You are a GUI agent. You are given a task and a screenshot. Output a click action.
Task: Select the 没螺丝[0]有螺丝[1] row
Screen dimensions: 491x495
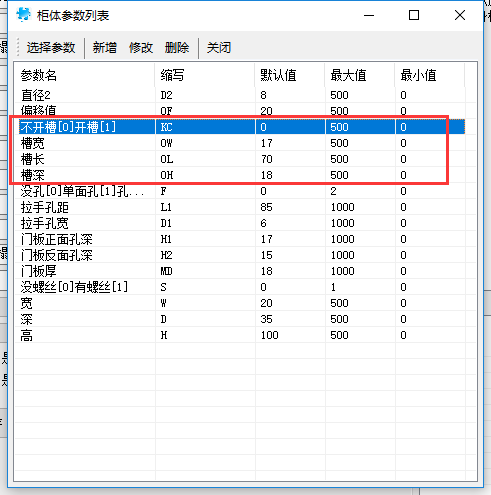pos(240,287)
